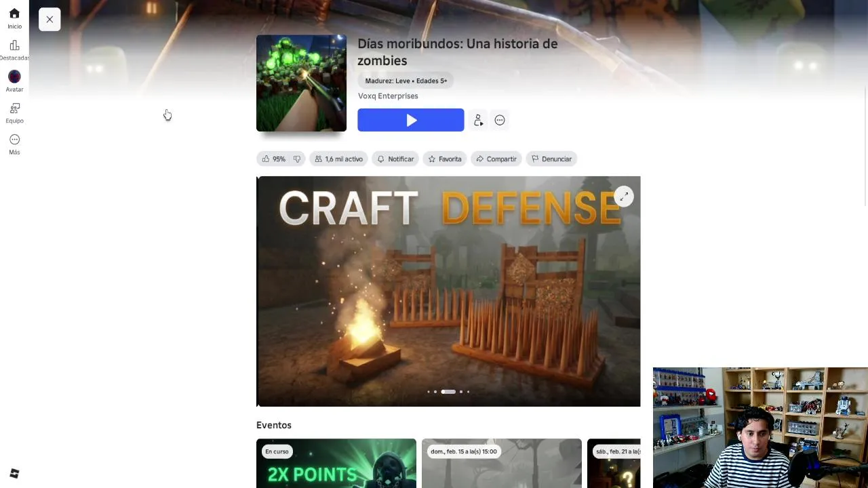Close the game details panel
Viewport: 868px width, 488px height.
pyautogui.click(x=50, y=20)
